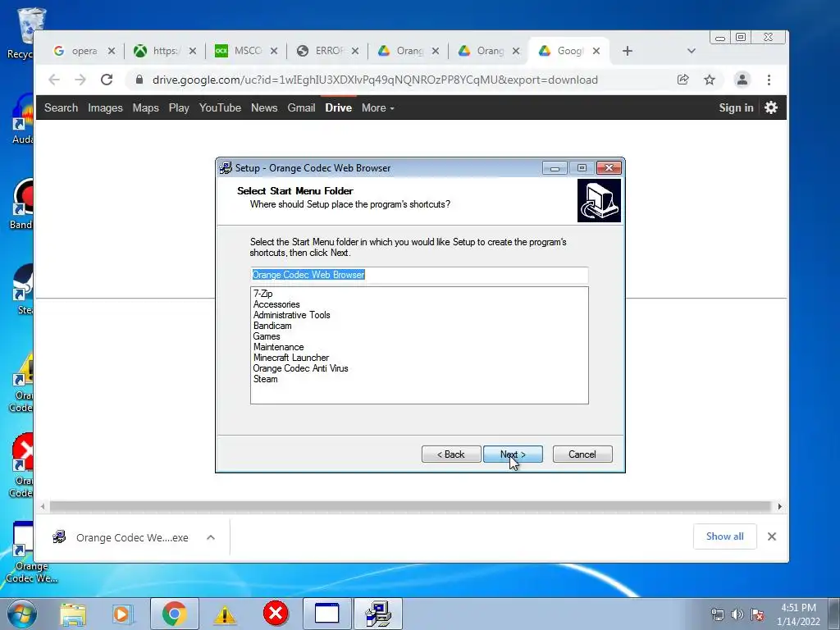Open Search in the Google bar
Image resolution: width=840 pixels, height=630 pixels.
(x=61, y=107)
